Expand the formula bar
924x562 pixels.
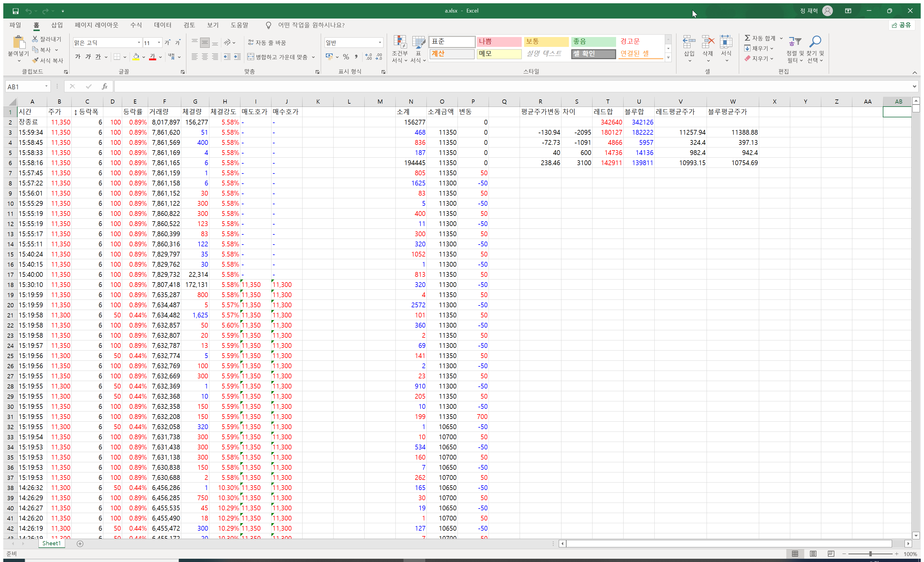[914, 87]
